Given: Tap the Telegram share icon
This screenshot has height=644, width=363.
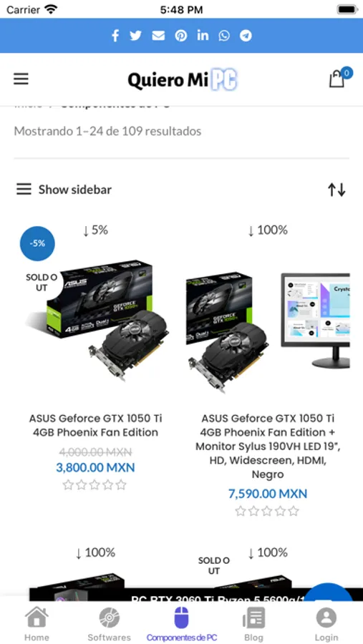Looking at the screenshot, I should click(x=246, y=36).
